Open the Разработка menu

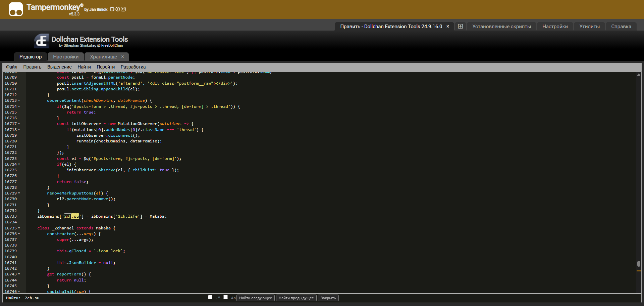pos(133,67)
